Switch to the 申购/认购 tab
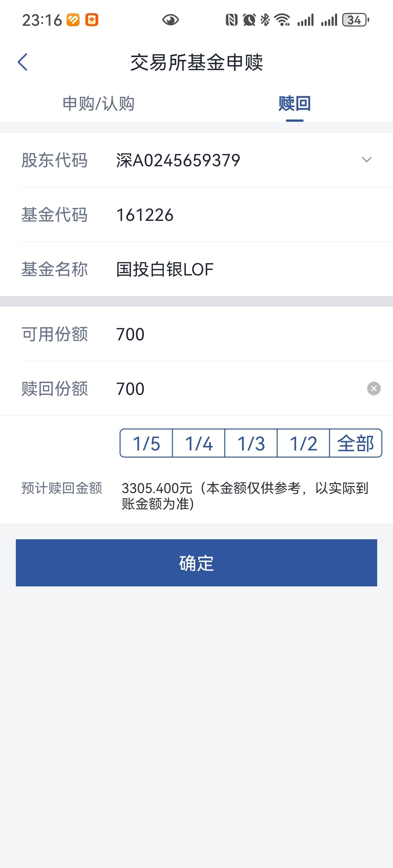 point(99,103)
